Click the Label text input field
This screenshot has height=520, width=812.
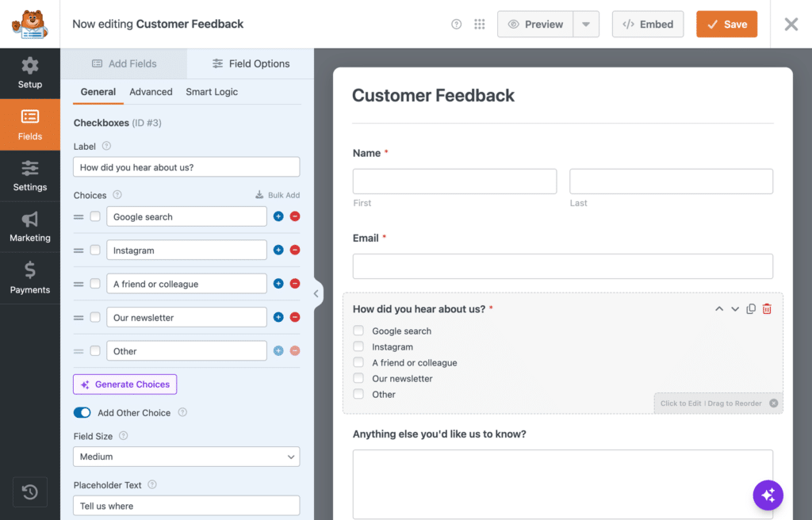coord(186,167)
